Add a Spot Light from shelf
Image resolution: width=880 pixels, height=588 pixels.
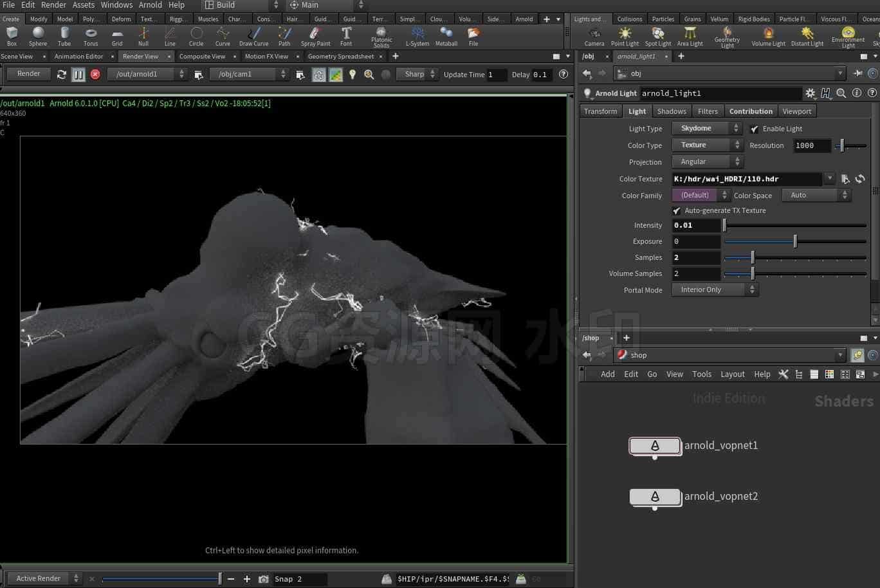click(x=657, y=36)
